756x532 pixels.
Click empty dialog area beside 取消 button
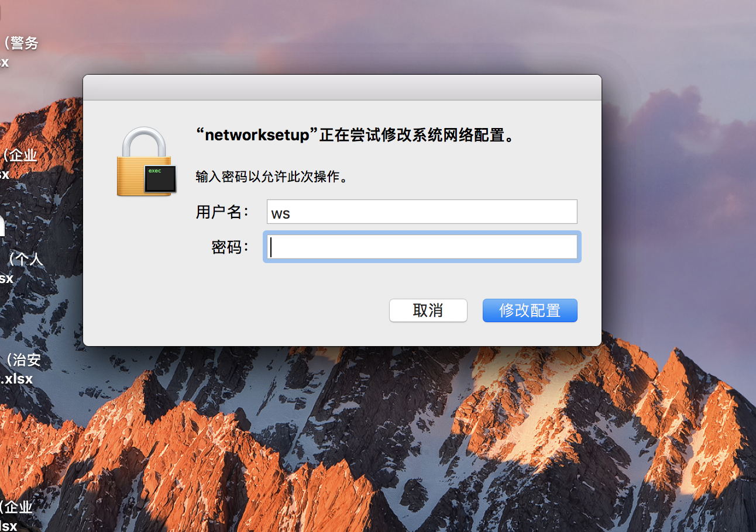pos(234,310)
